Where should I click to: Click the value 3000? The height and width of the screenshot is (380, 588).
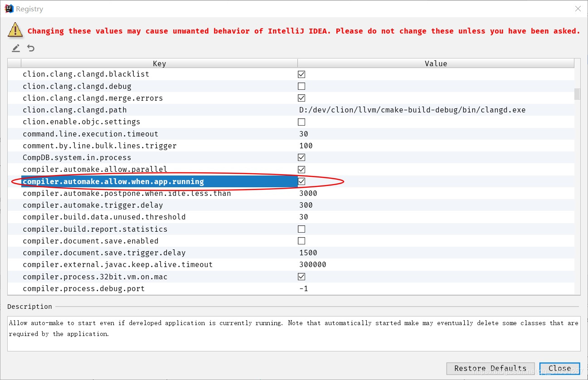point(308,193)
